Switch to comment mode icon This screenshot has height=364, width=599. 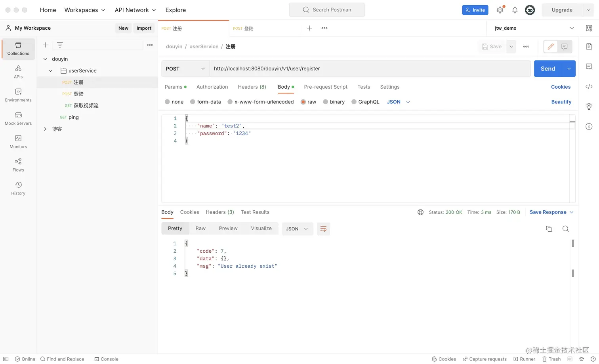tap(565, 46)
